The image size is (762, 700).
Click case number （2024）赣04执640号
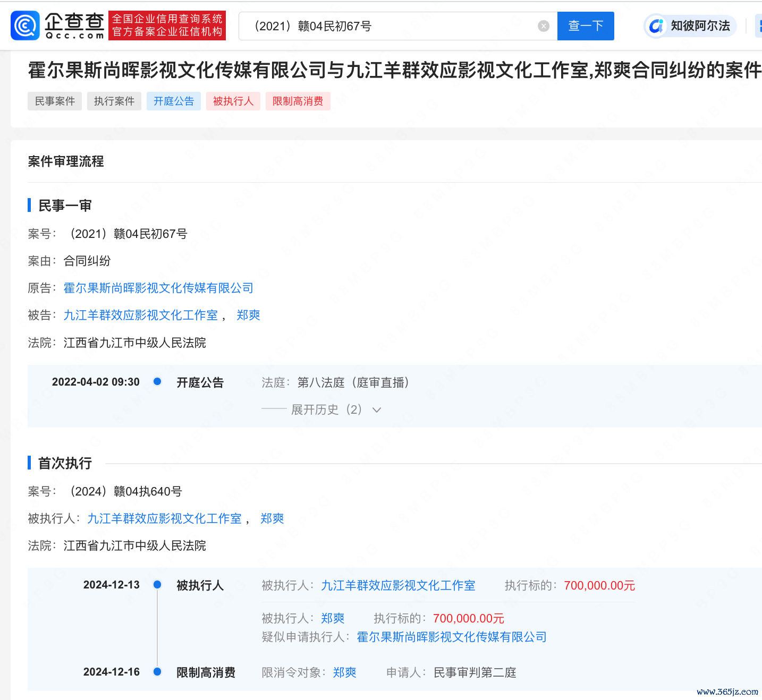pos(124,491)
